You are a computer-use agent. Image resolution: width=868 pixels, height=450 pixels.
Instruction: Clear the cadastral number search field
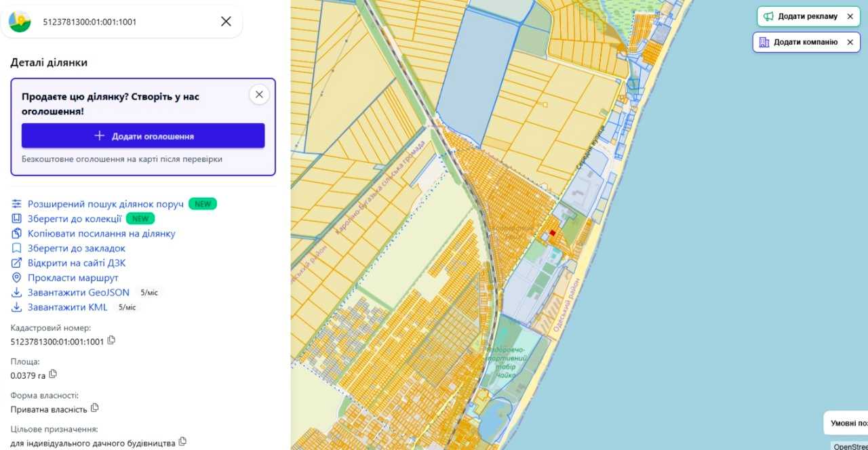tap(226, 22)
